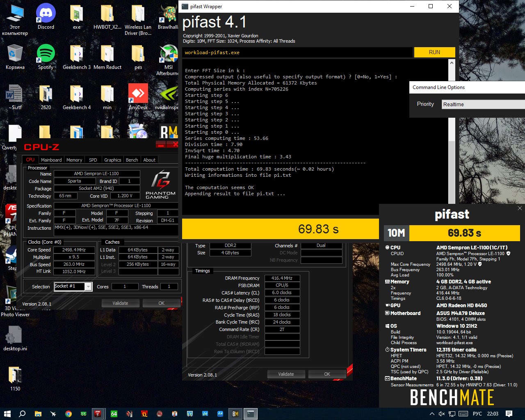525x420 pixels.
Task: Click the AMD Sempron LE-1100 Name field
Action: [x=97, y=173]
